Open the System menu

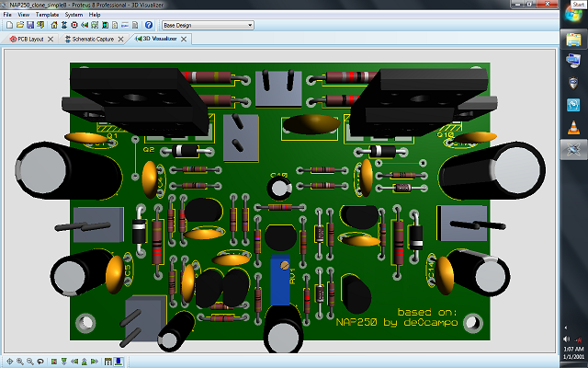(73, 15)
